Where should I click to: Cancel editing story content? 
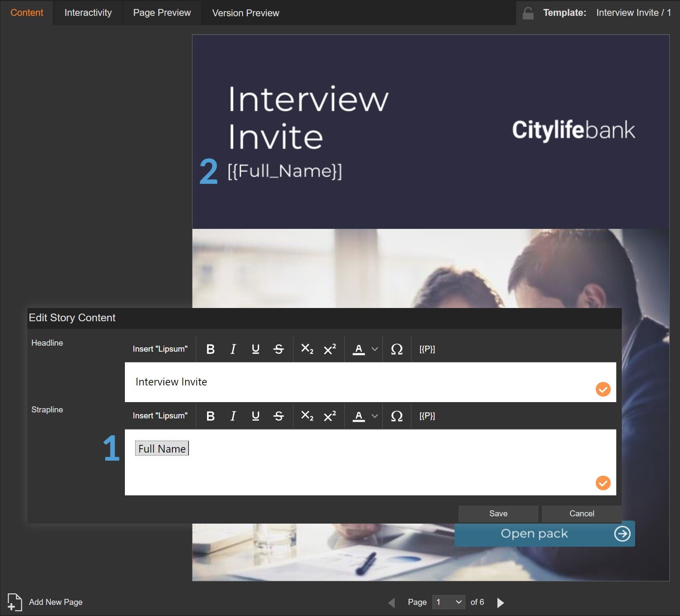point(582,514)
